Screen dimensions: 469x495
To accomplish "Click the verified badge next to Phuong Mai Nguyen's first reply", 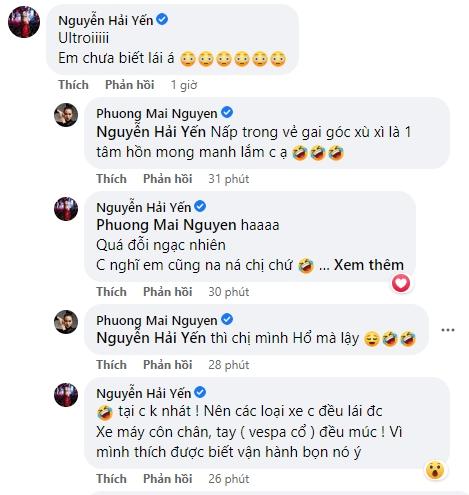I will pyautogui.click(x=227, y=113).
